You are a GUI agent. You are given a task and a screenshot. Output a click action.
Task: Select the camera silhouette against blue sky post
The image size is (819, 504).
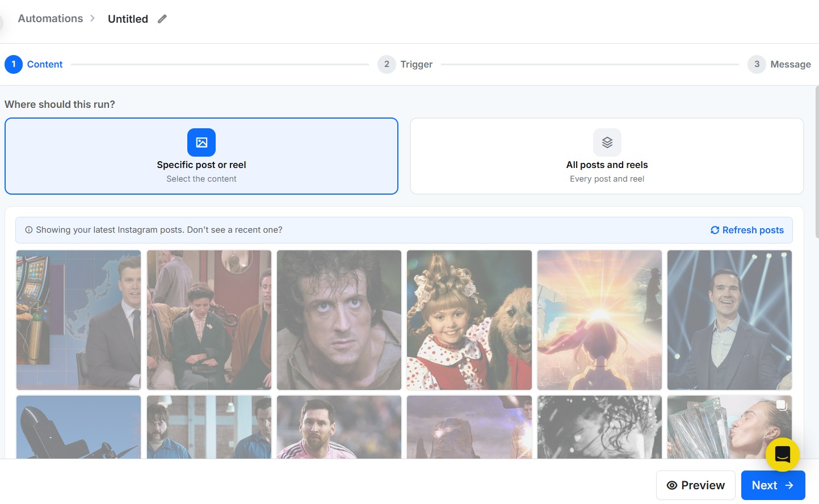[x=78, y=427]
